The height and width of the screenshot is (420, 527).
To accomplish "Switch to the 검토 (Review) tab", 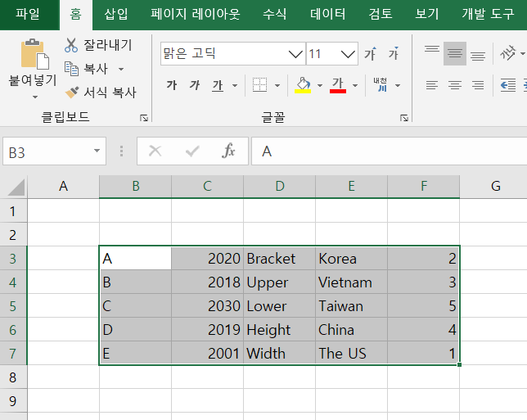I will coord(381,14).
